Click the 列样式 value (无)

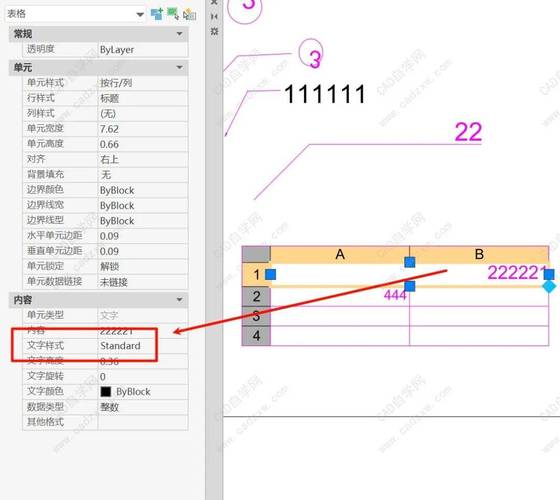pos(142,114)
